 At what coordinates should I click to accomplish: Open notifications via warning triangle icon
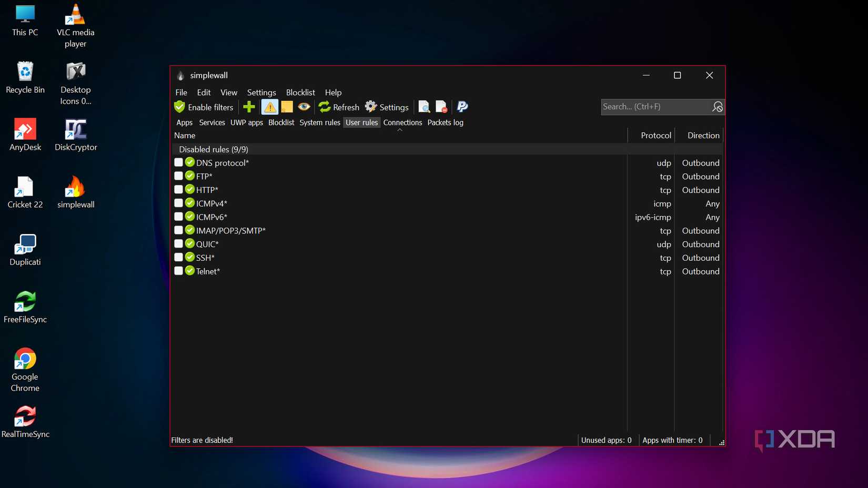click(x=270, y=107)
